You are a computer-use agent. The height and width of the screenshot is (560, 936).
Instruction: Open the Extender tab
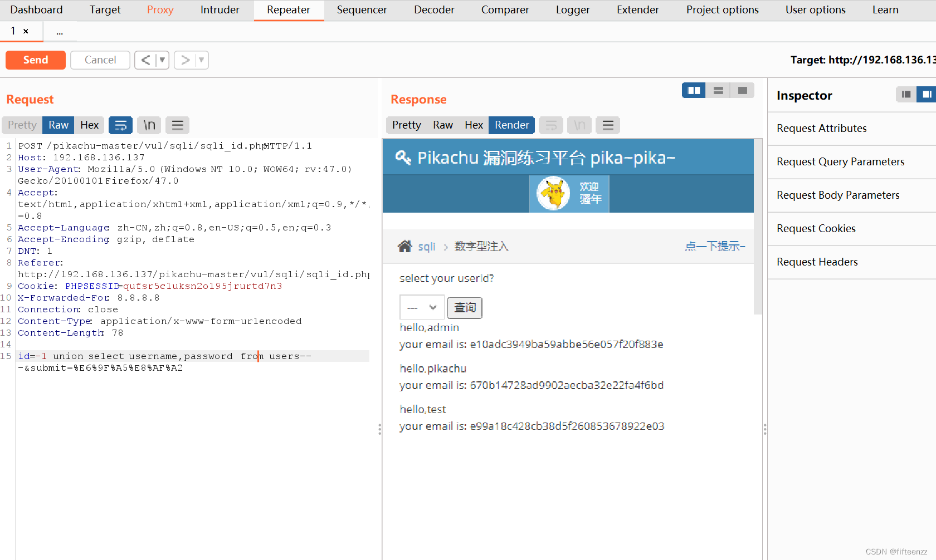coord(637,10)
